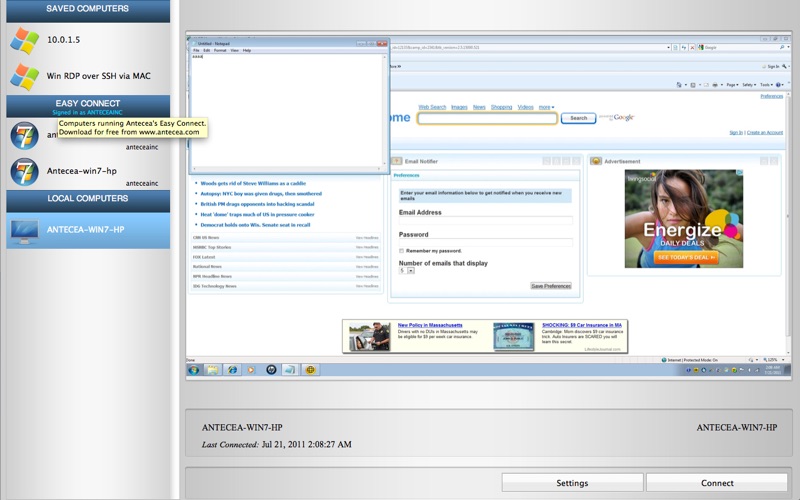Screen dimensions: 800x500
Task: Enable the Remember my password checkbox
Action: (402, 250)
